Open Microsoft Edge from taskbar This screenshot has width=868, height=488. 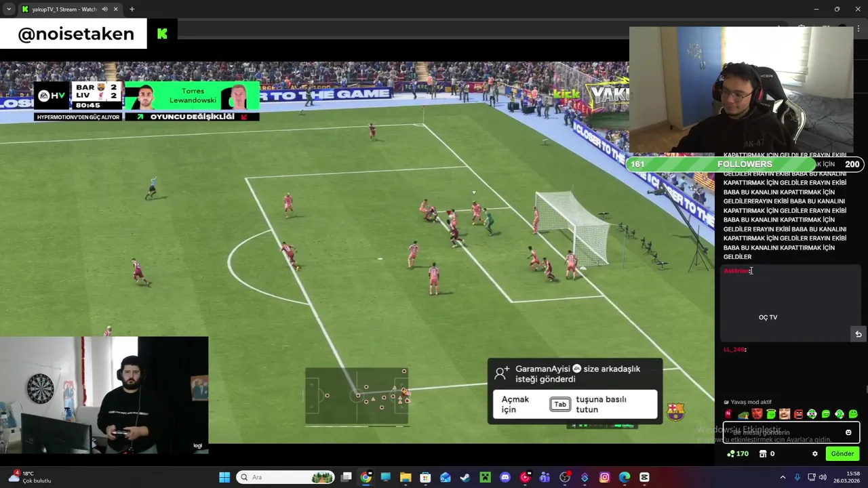625,477
